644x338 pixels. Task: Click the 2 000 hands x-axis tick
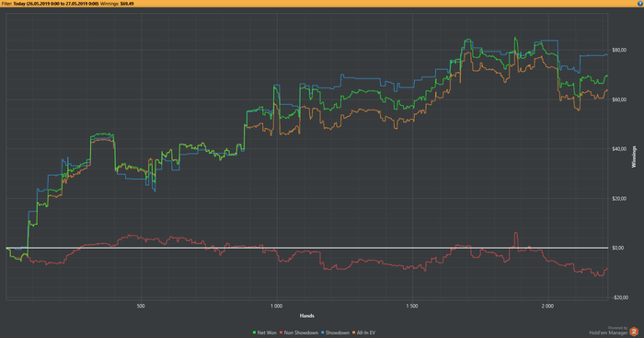pyautogui.click(x=547, y=306)
